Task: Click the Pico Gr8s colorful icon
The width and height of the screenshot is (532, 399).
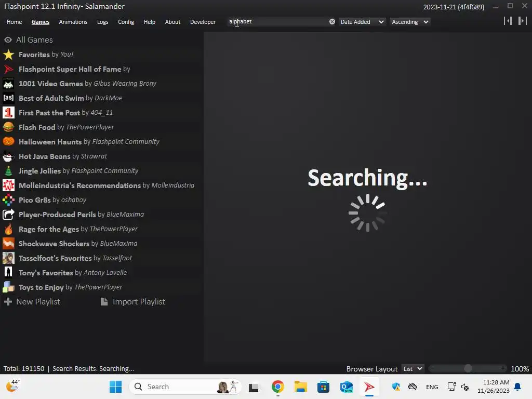Action: pos(8,200)
